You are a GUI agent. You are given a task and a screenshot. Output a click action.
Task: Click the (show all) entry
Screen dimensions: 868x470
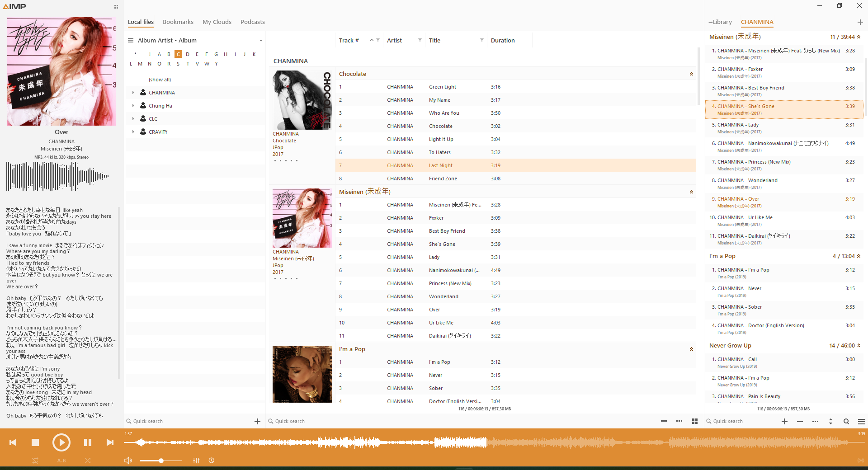tap(160, 80)
